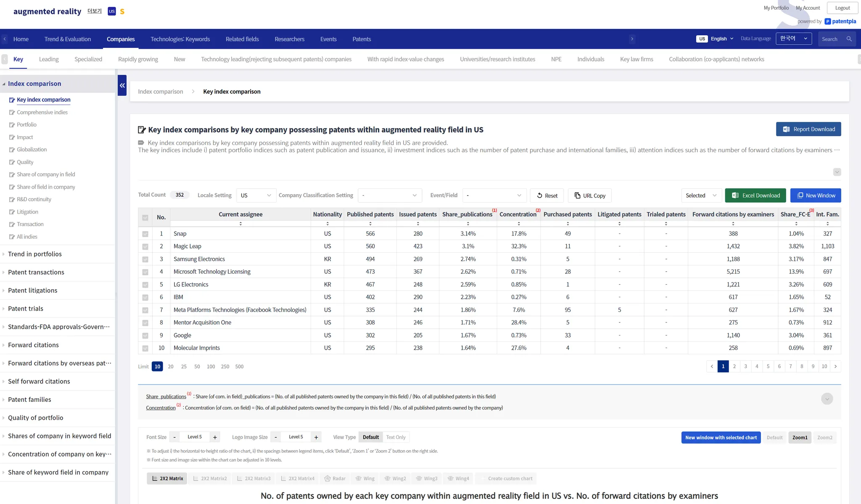Toggle the checkbox for Magic Leap row
Image resolution: width=861 pixels, height=504 pixels.
[145, 247]
